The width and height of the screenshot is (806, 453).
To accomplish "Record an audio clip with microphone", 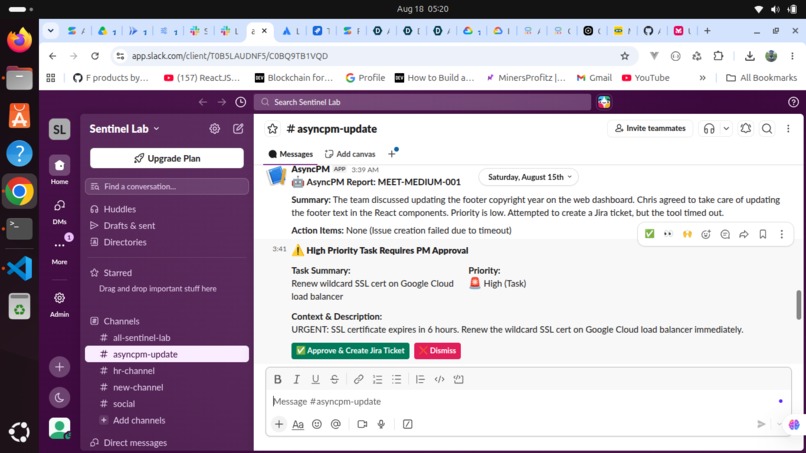I will 381,424.
